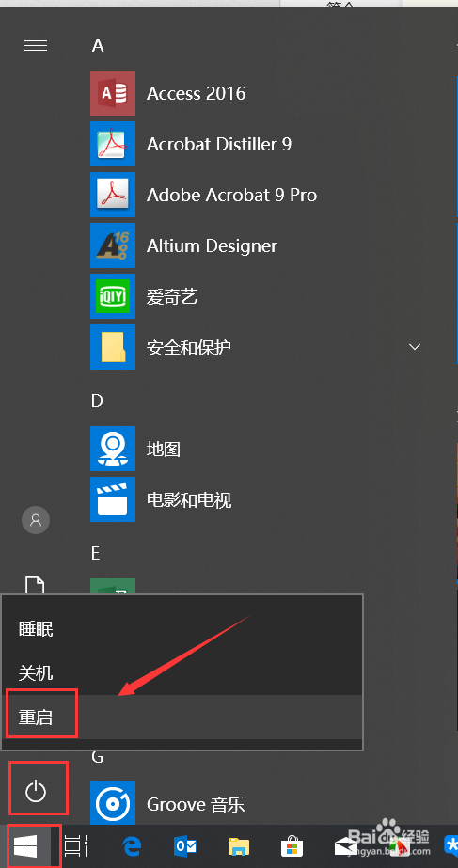This screenshot has width=458, height=868.
Task: Click the 电影和电视 text label
Action: [189, 500]
